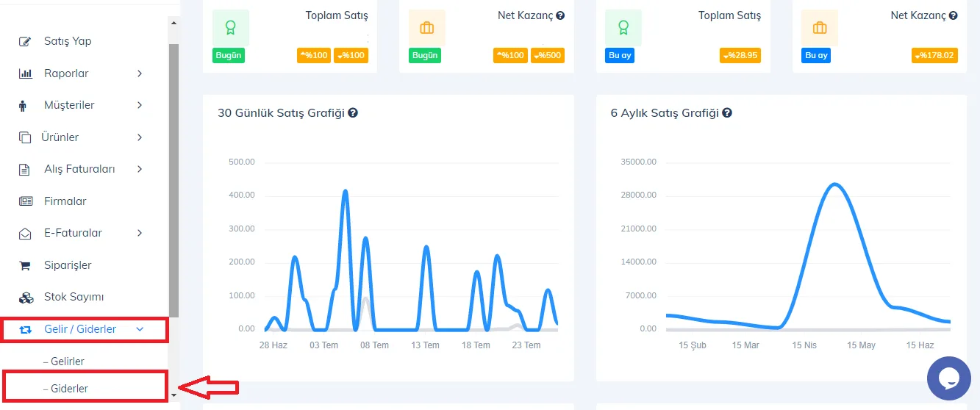Click the briefcase icon on Bugün Net Kazanç card
The height and width of the screenshot is (410, 980).
[426, 28]
